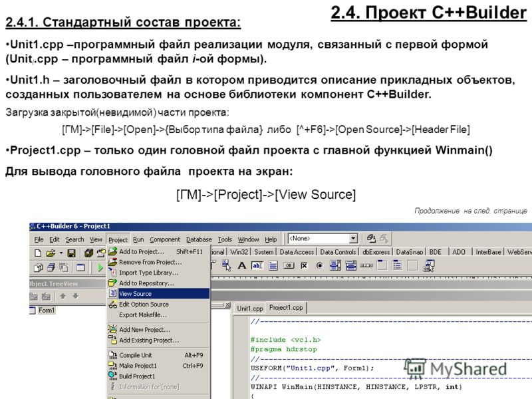Click the Save floppy disk icon
532x399 pixels.
(71, 253)
